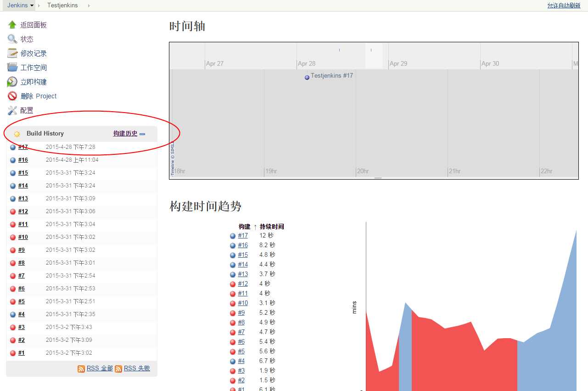Click the blue status ball of build #13 in history

click(13, 199)
